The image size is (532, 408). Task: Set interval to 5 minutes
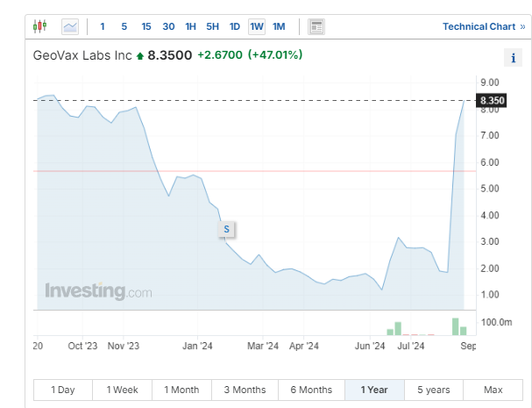pyautogui.click(x=124, y=26)
